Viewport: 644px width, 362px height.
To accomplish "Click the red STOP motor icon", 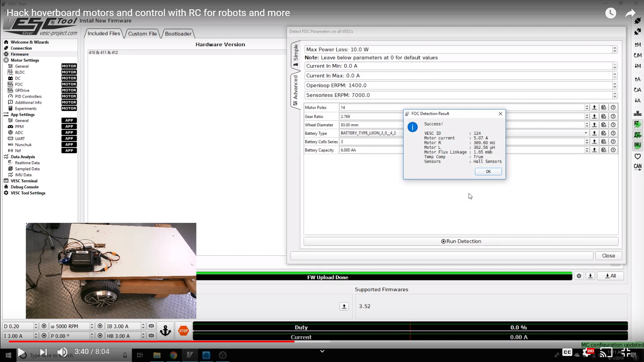I will [184, 331].
